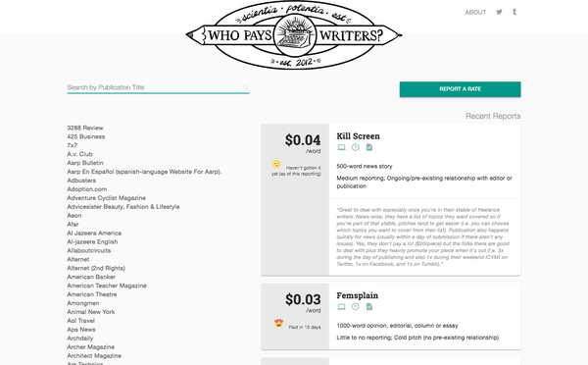Viewport: 588px width, 365px height.
Task: Click the Who Pays Writers logo
Action: pos(294,35)
